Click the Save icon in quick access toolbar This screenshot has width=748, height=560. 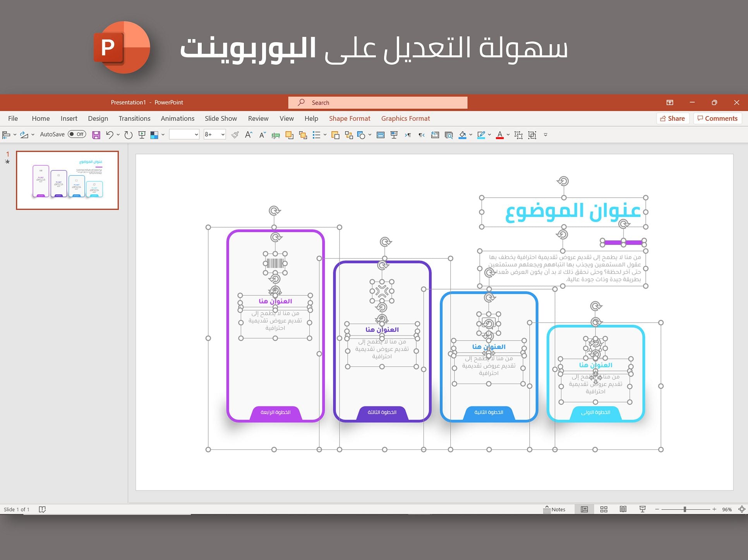[x=96, y=135]
